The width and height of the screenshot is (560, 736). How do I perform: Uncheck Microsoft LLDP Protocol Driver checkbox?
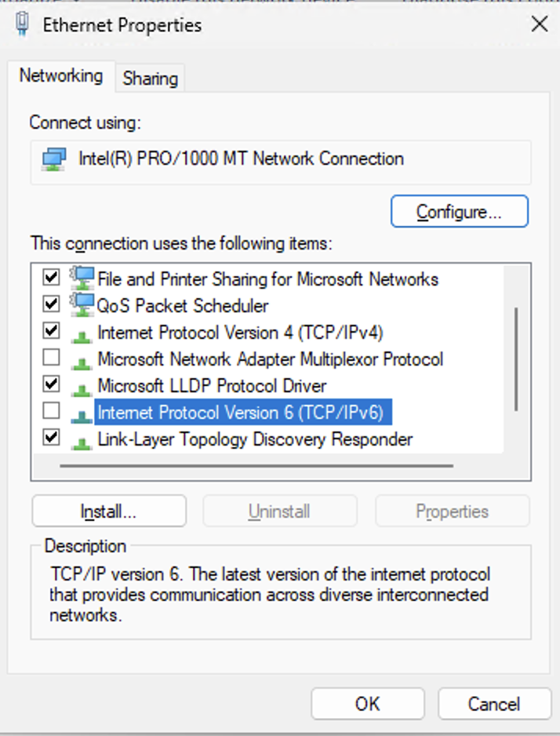pyautogui.click(x=51, y=384)
